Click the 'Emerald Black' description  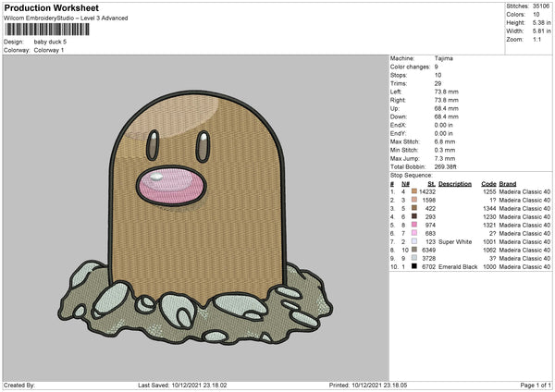point(458,267)
